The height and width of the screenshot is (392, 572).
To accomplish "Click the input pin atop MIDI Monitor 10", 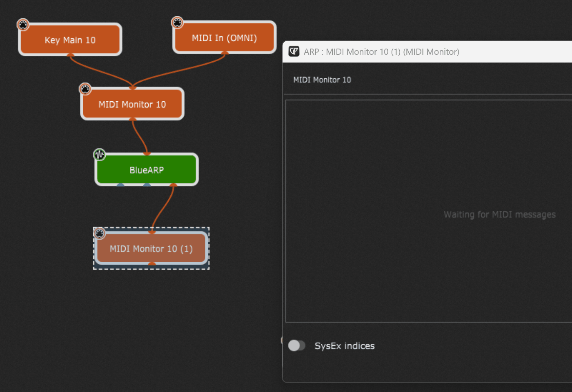I will coord(132,87).
